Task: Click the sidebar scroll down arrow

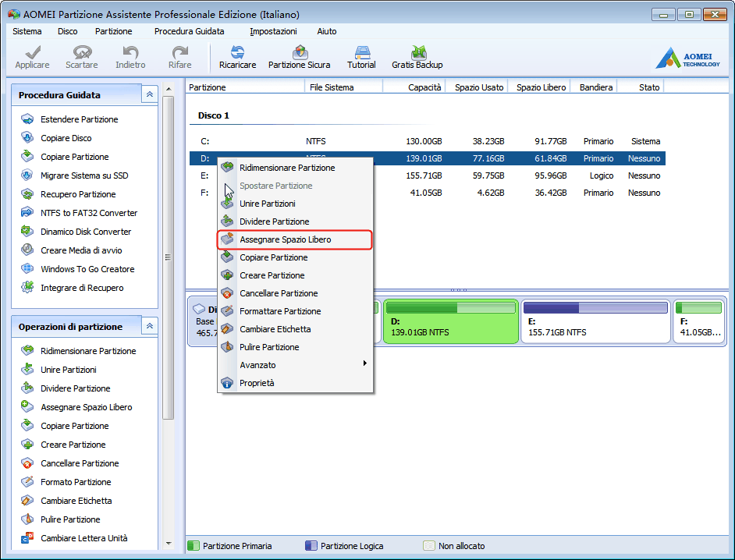Action: (169, 544)
